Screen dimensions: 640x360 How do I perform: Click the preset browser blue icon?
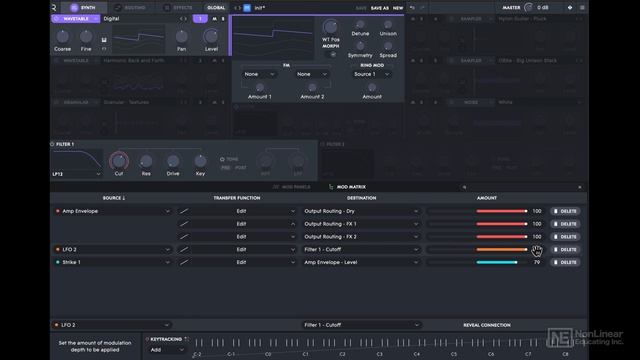tap(247, 8)
